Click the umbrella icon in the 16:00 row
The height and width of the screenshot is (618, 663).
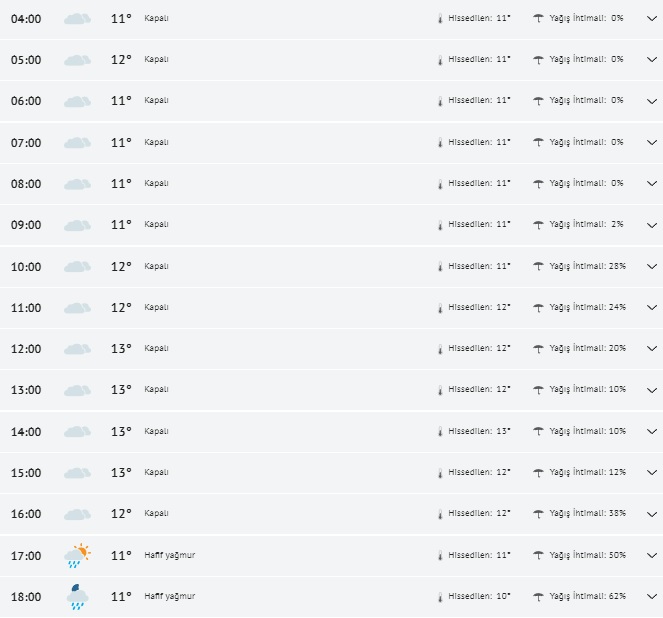coord(539,514)
